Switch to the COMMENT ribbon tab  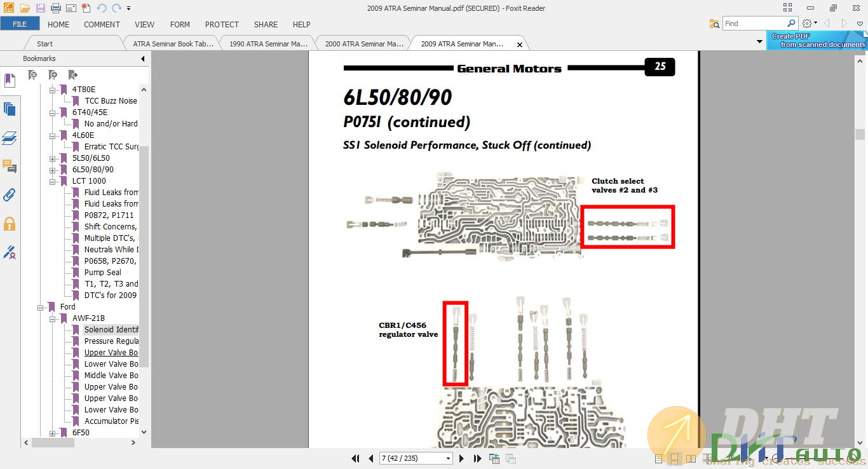coord(102,24)
